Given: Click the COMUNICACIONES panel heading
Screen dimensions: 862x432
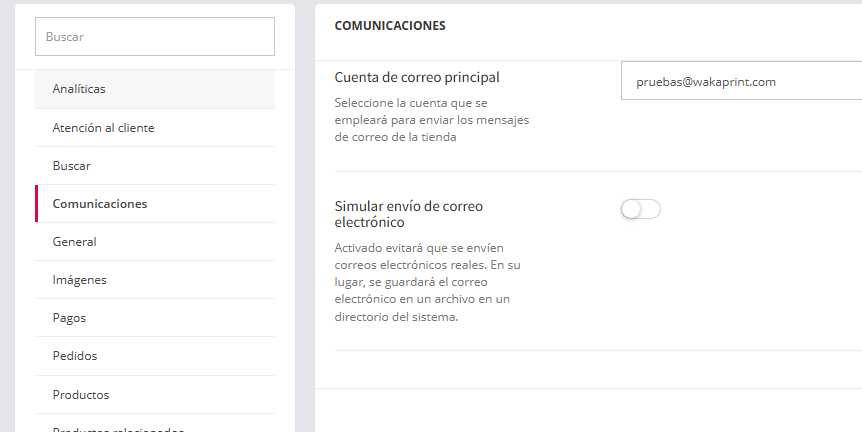Looking at the screenshot, I should 390,25.
